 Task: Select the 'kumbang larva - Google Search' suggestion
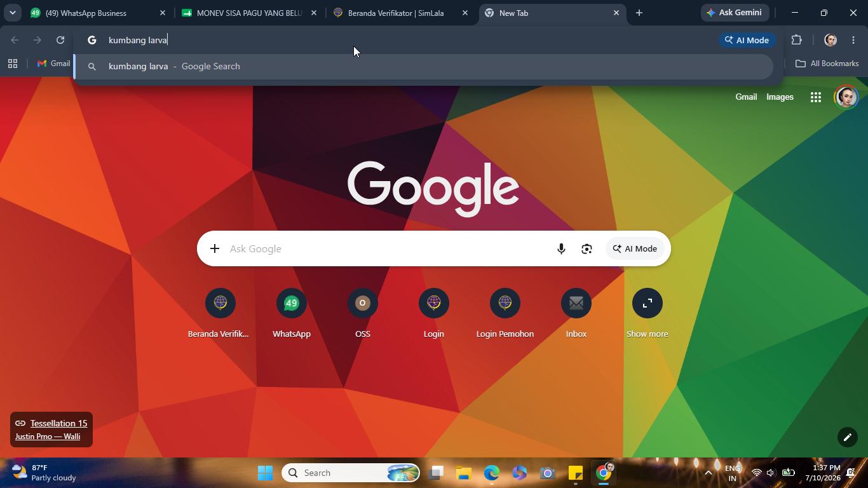423,66
